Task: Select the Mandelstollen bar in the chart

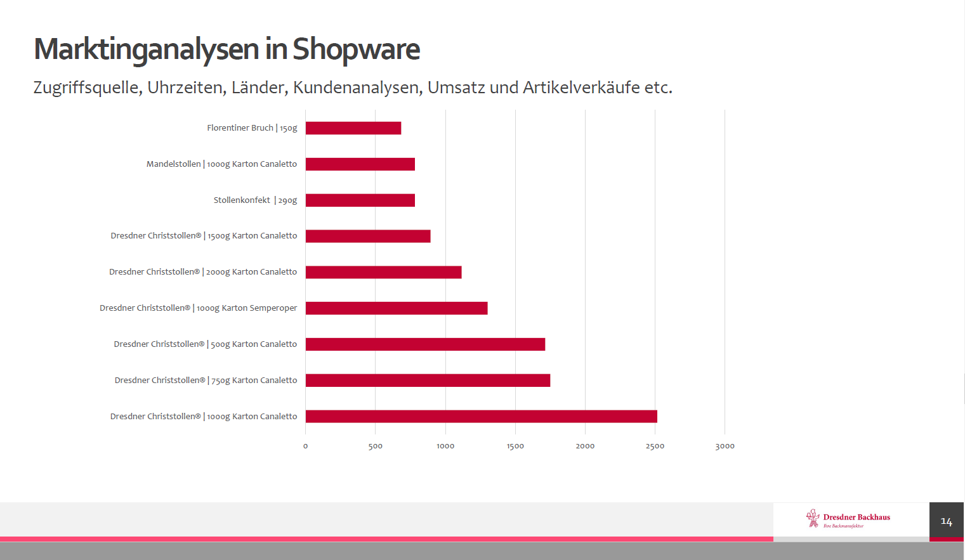Action: 360,164
